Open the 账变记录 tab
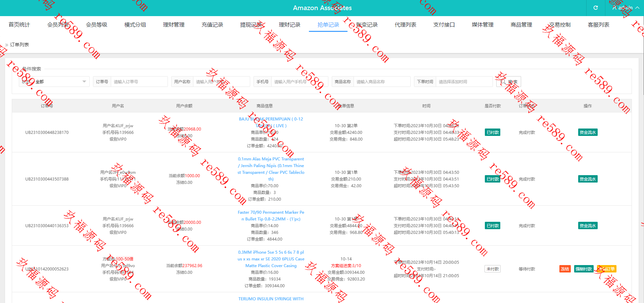644x303 pixels. coord(367,24)
